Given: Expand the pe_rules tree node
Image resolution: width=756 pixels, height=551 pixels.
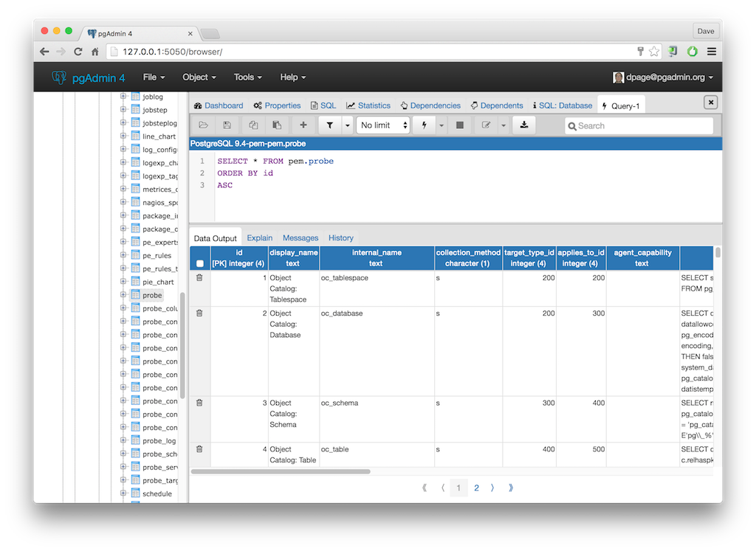Looking at the screenshot, I should [123, 255].
